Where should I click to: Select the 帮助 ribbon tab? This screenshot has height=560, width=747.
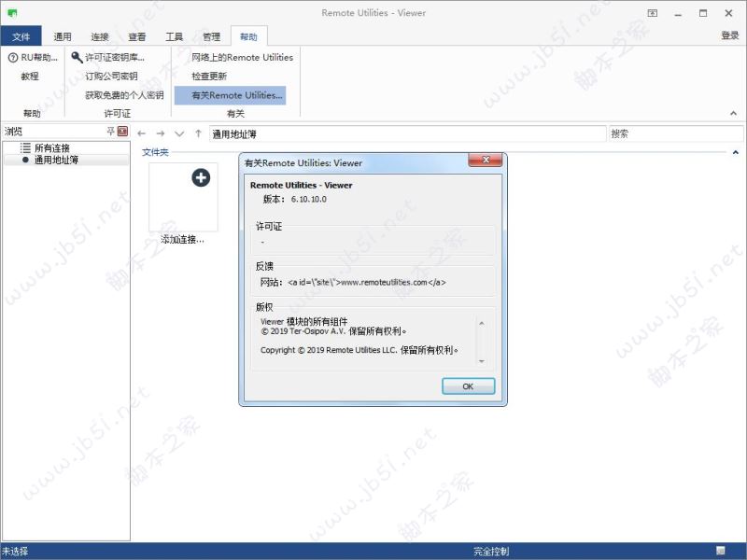[248, 36]
